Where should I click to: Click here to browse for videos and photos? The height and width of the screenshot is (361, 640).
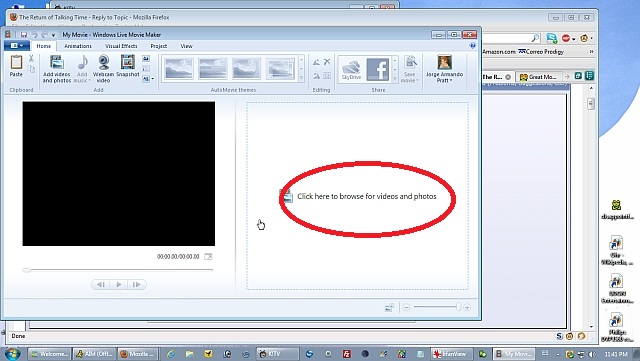[x=367, y=196]
